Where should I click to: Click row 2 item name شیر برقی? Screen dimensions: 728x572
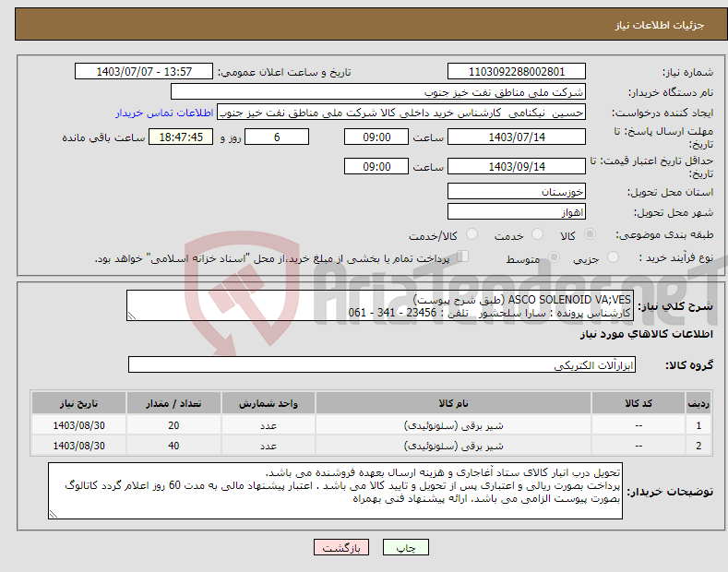point(453,446)
